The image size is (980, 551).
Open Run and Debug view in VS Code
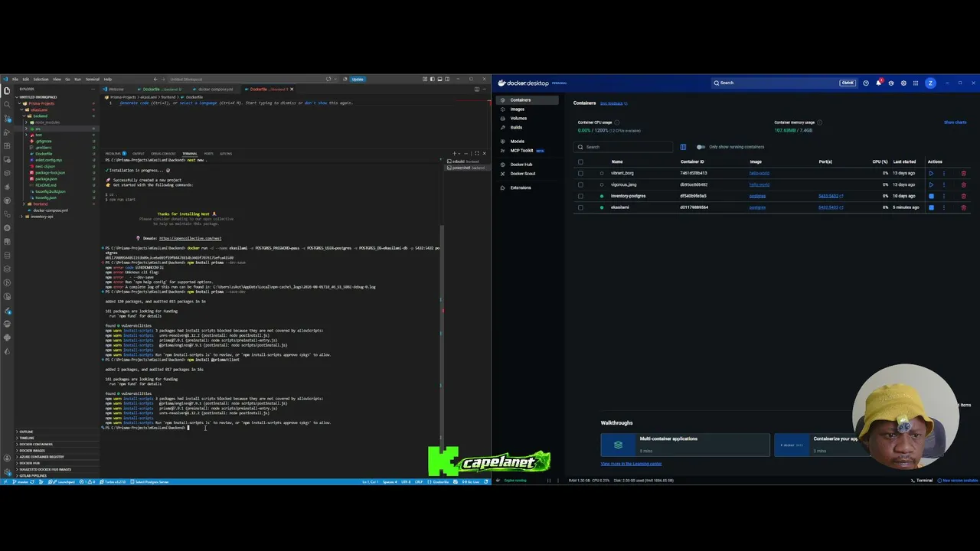[7, 132]
